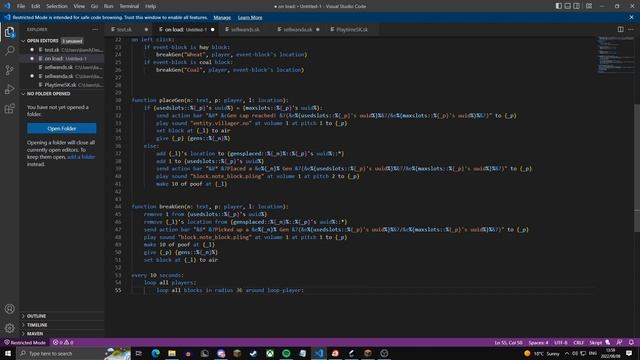Click the code minimap overview

coord(615,55)
